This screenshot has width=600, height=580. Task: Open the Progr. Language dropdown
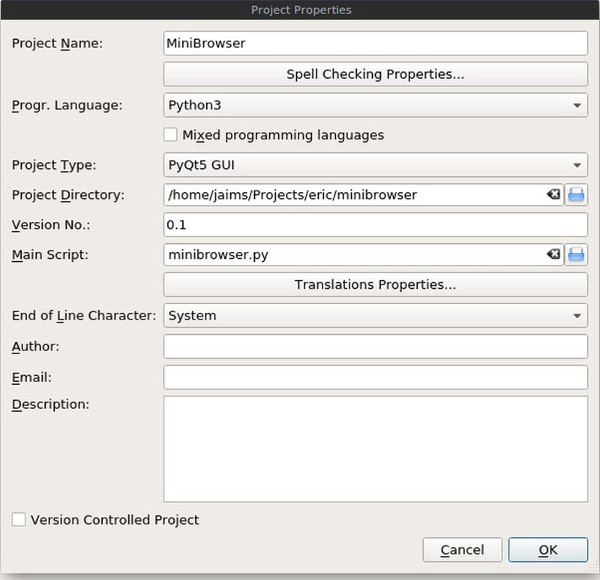click(375, 105)
